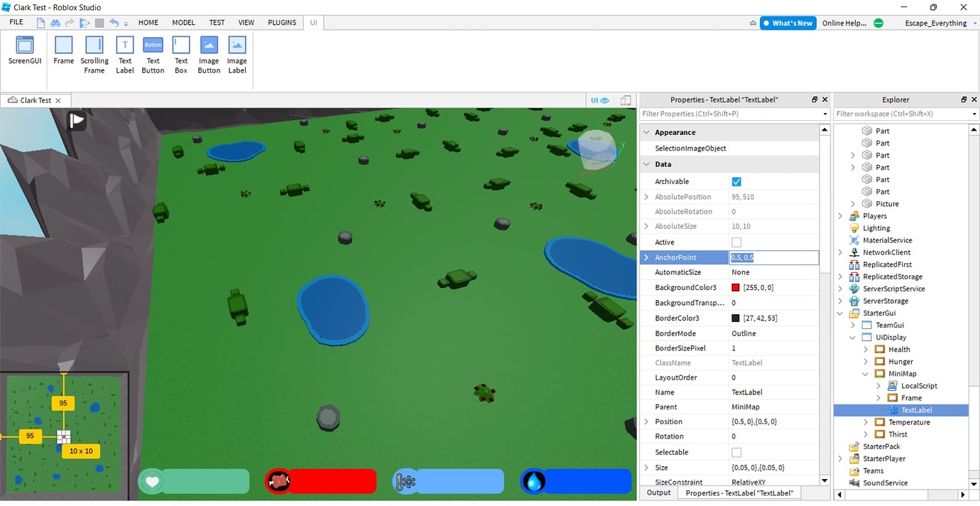
Task: Expand the Position property in Properties
Action: click(x=647, y=421)
